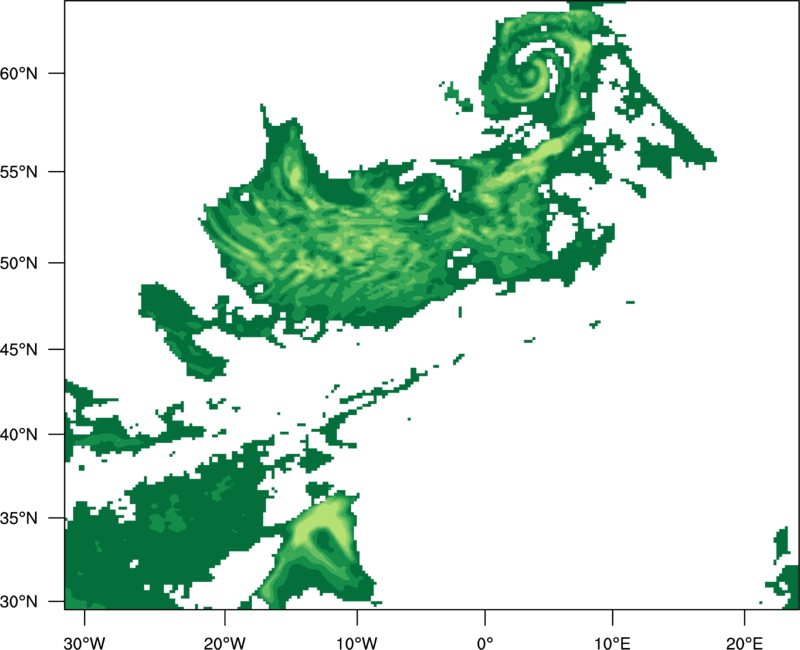
Task: Click the 30°W longitude label
Action: pos(85,643)
